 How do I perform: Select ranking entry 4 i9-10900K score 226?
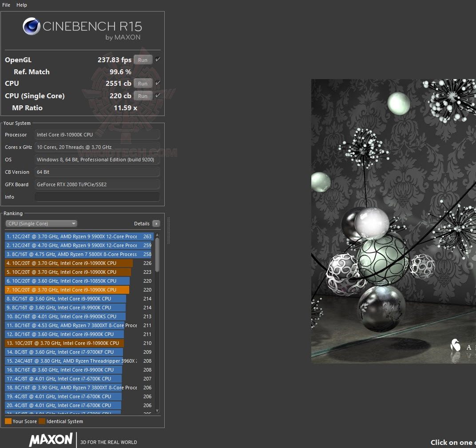79,263
